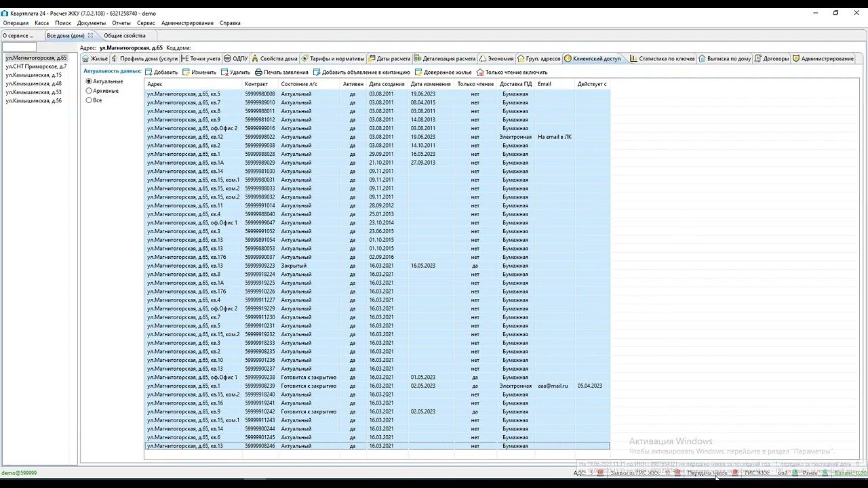This screenshot has width=868, height=488.
Task: Click the Изменить (Edit) pencil icon
Action: 186,72
